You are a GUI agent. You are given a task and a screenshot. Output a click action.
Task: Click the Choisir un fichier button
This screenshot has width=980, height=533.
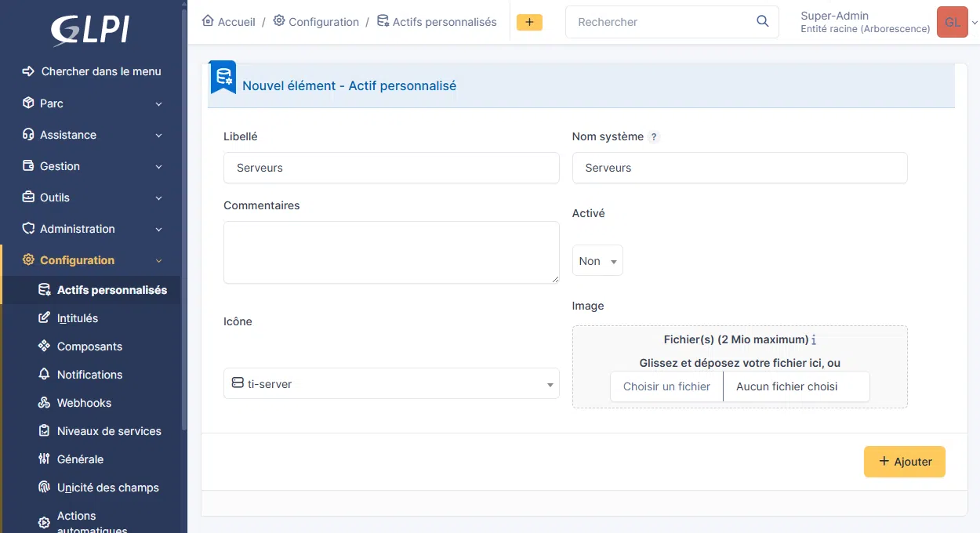point(666,386)
